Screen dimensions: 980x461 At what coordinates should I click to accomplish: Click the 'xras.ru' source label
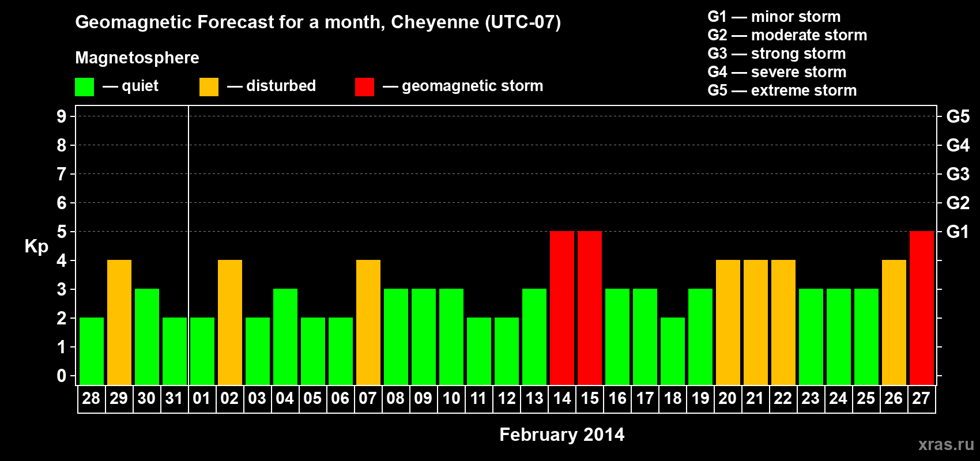tap(946, 444)
